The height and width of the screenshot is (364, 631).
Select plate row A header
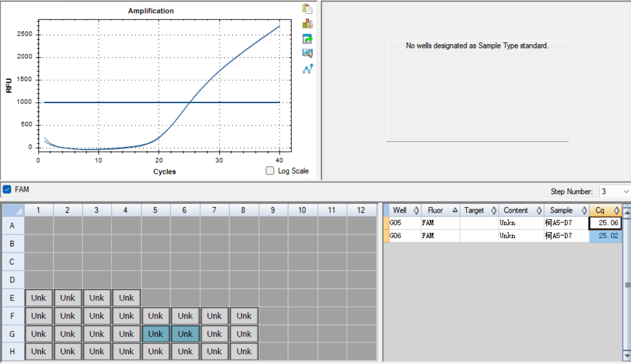coord(13,226)
